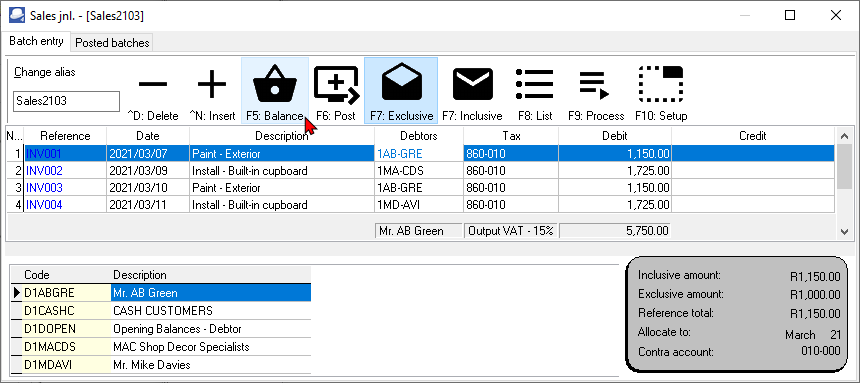860x383 pixels.
Task: Click the Debit column header
Action: [x=615, y=136]
